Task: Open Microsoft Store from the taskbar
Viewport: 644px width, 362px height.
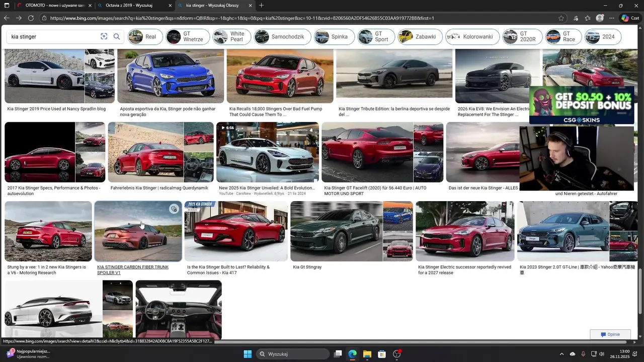Action: 382,354
